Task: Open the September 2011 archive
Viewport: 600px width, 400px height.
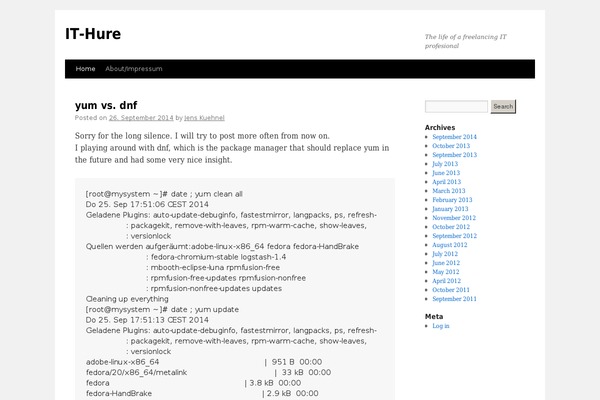Action: (x=454, y=299)
